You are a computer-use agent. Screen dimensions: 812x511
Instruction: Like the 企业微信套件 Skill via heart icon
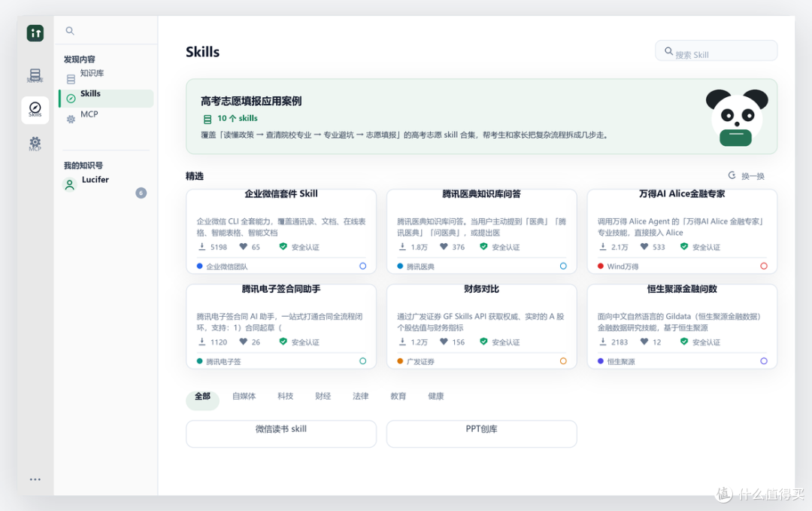[244, 247]
